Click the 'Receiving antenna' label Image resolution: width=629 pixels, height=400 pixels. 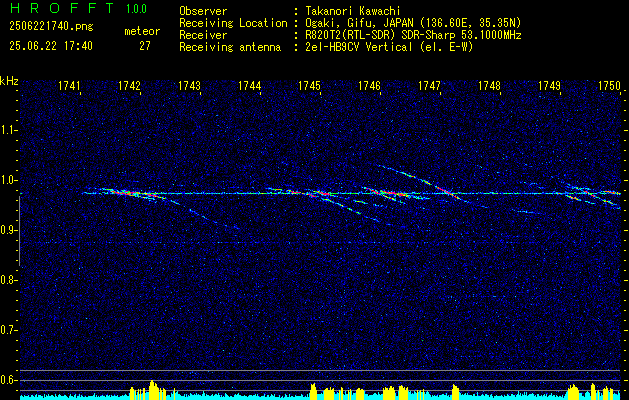230,47
